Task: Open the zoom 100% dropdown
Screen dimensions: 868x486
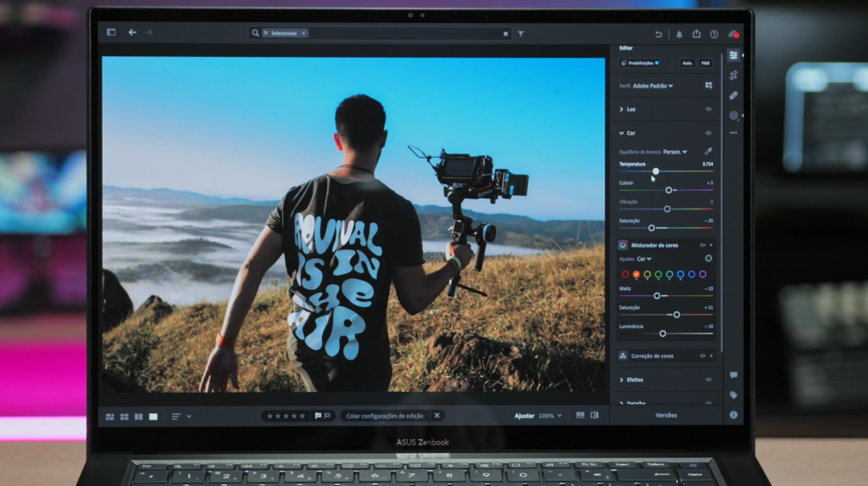Action: (550, 416)
